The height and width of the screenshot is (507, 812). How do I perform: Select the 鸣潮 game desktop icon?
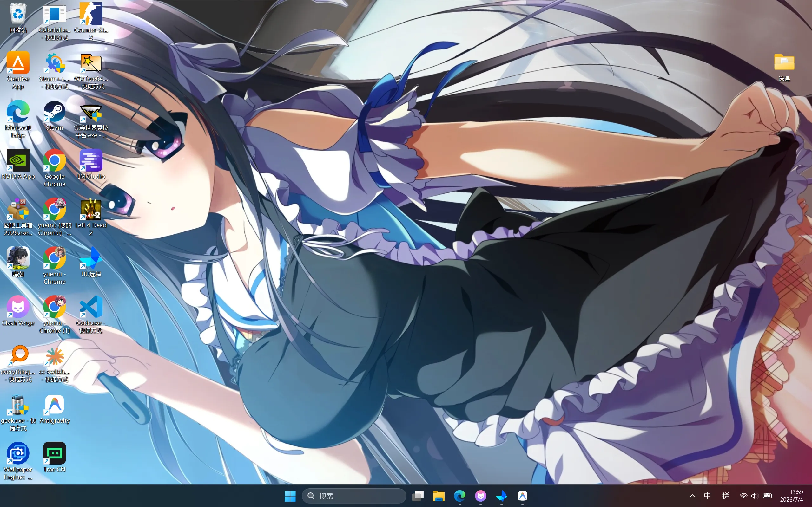pyautogui.click(x=18, y=262)
